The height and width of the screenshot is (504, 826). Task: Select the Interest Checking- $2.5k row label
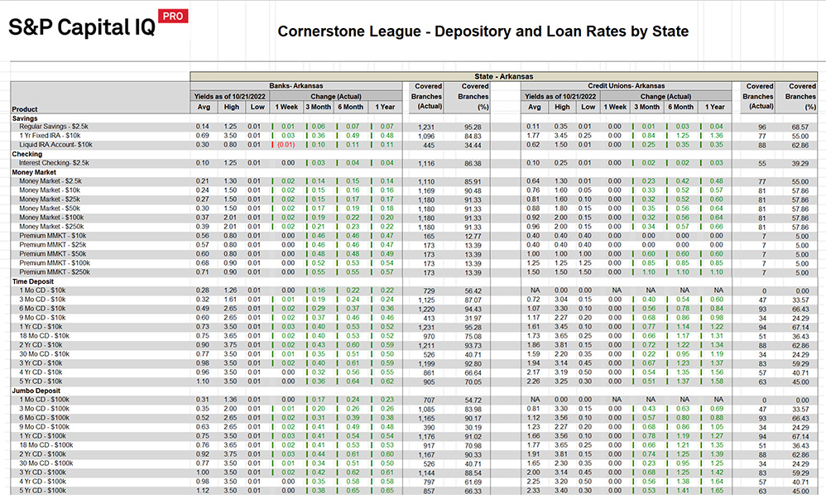coord(54,163)
